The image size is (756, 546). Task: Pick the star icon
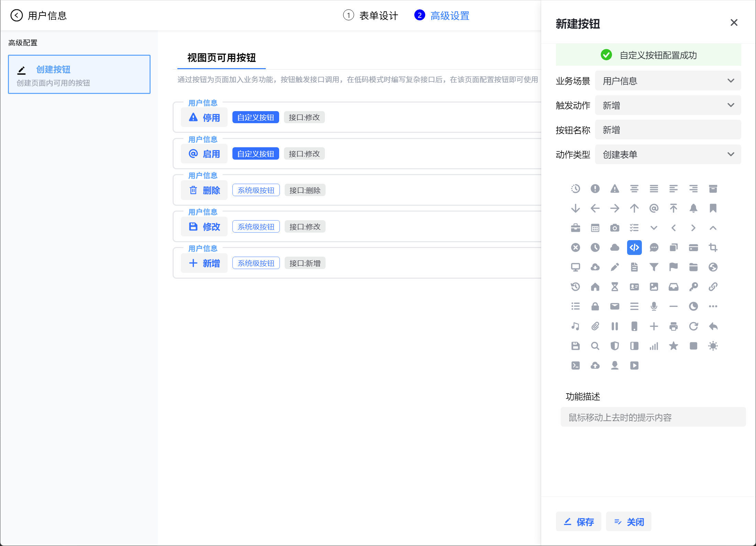(x=673, y=346)
